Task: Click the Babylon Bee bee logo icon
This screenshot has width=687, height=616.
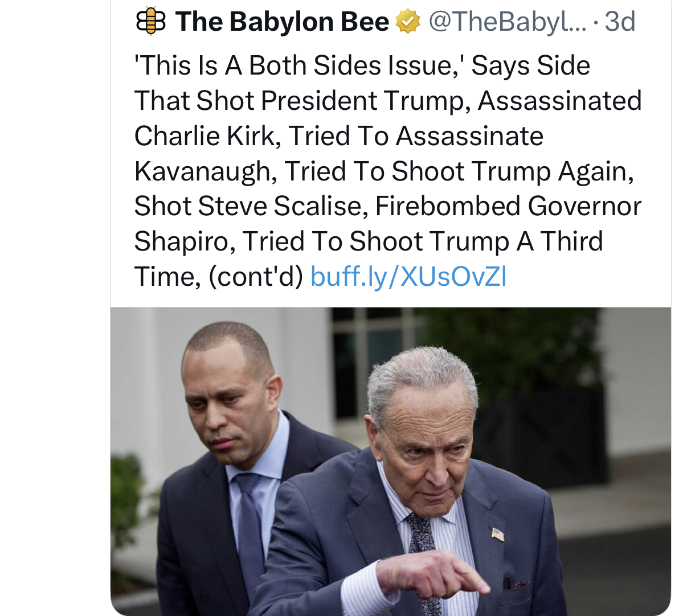Action: (150, 22)
